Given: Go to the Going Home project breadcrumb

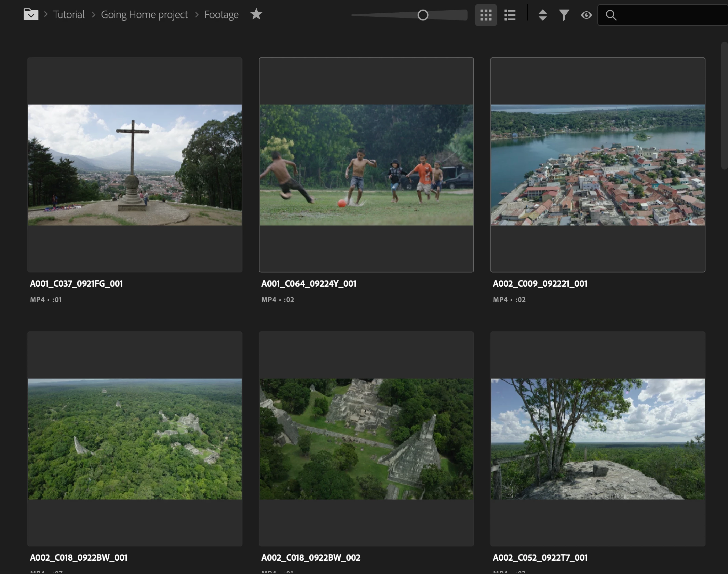Looking at the screenshot, I should (x=144, y=15).
